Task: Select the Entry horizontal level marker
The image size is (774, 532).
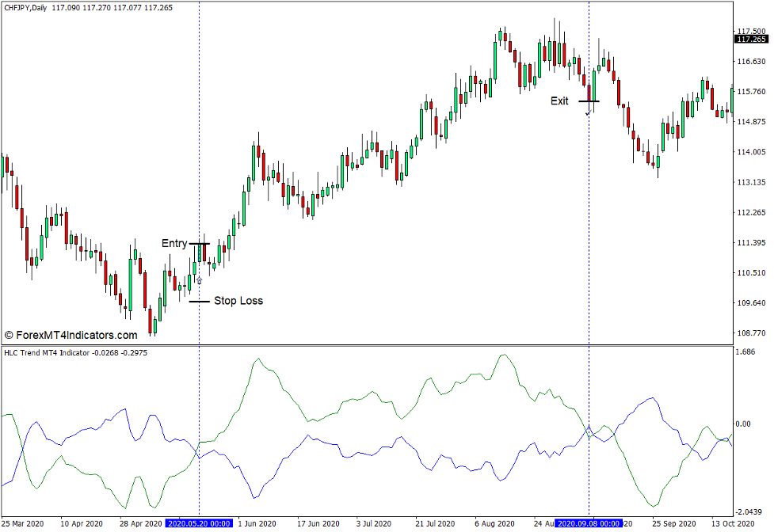Action: [x=200, y=245]
